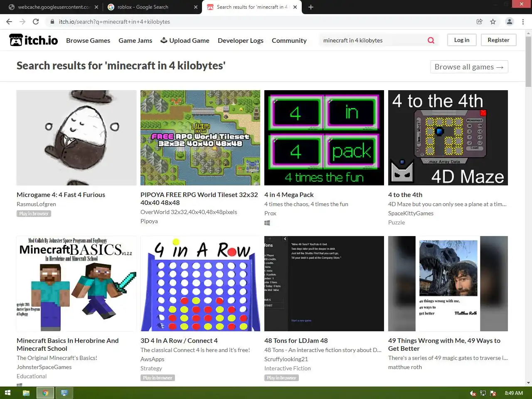
Task: Open the Chrome profile avatar
Action: tap(509, 22)
